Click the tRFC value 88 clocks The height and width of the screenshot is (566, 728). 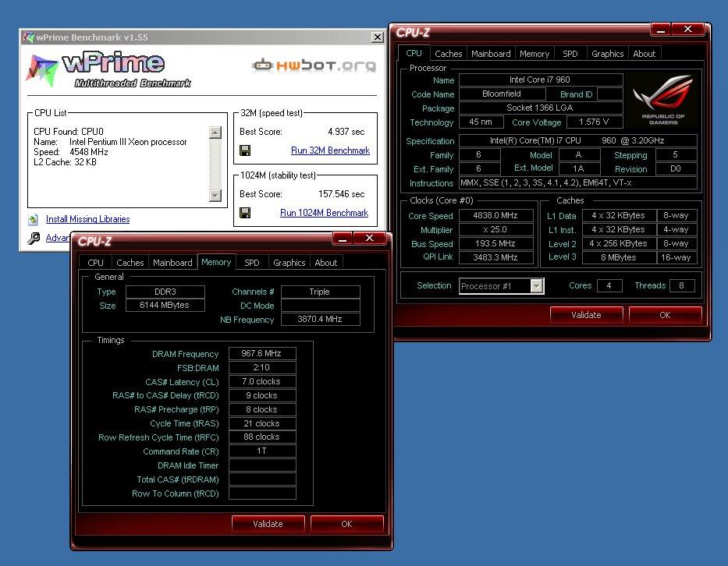coord(262,437)
